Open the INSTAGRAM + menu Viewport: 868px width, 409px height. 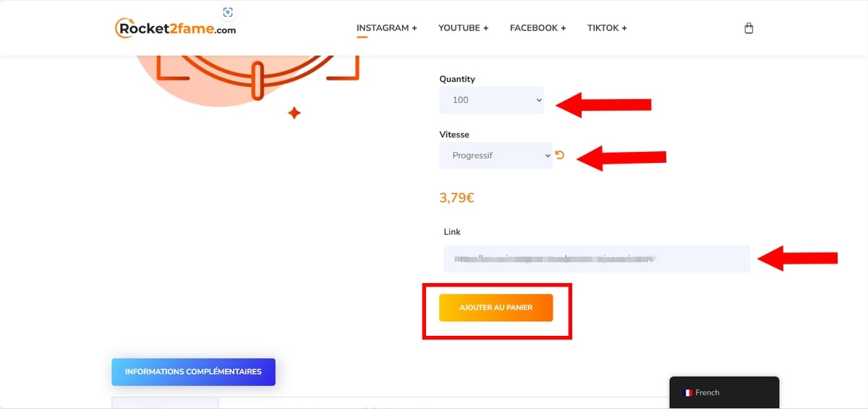coord(387,28)
